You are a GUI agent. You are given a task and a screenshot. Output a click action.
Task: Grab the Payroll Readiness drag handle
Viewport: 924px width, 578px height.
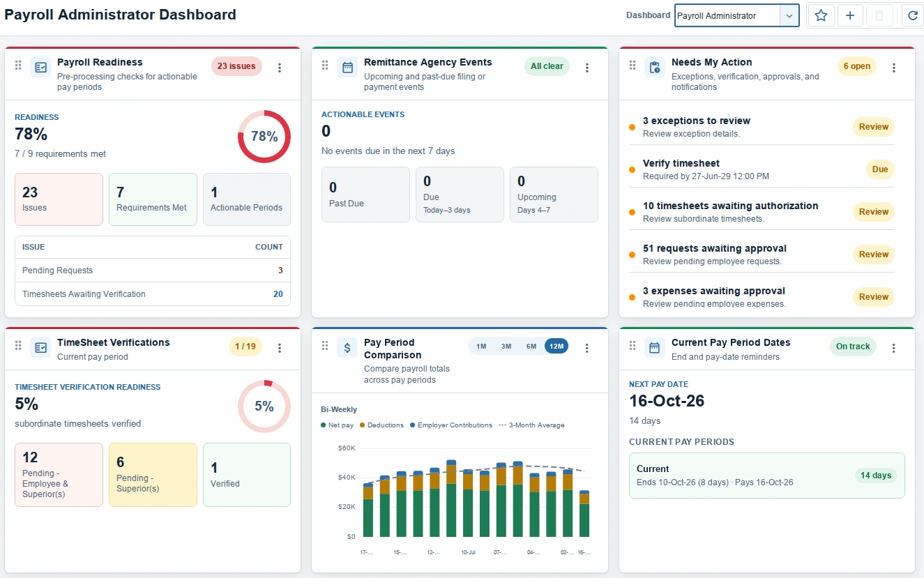pos(18,65)
